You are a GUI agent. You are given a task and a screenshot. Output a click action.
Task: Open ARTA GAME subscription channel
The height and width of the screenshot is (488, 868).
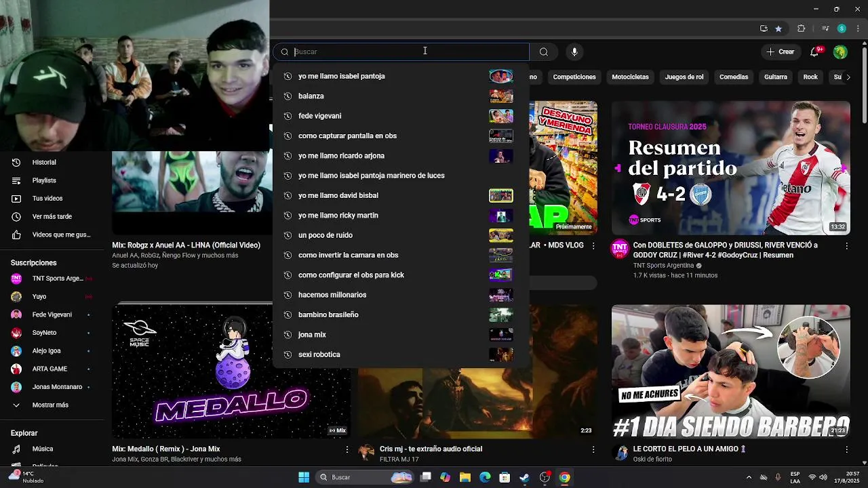pos(52,369)
